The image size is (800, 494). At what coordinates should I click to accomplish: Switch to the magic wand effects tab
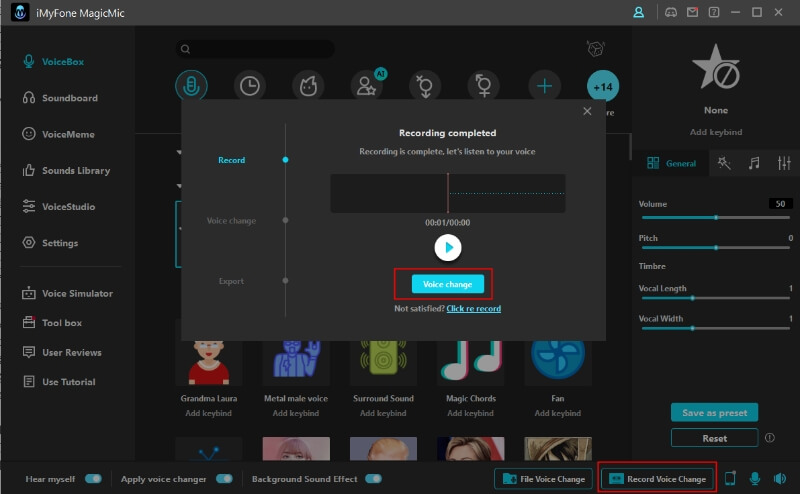724,163
